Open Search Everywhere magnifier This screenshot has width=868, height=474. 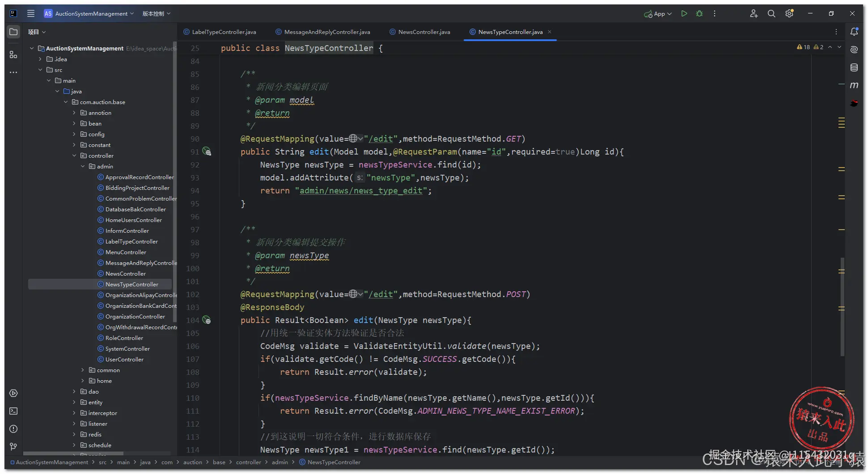pos(771,13)
